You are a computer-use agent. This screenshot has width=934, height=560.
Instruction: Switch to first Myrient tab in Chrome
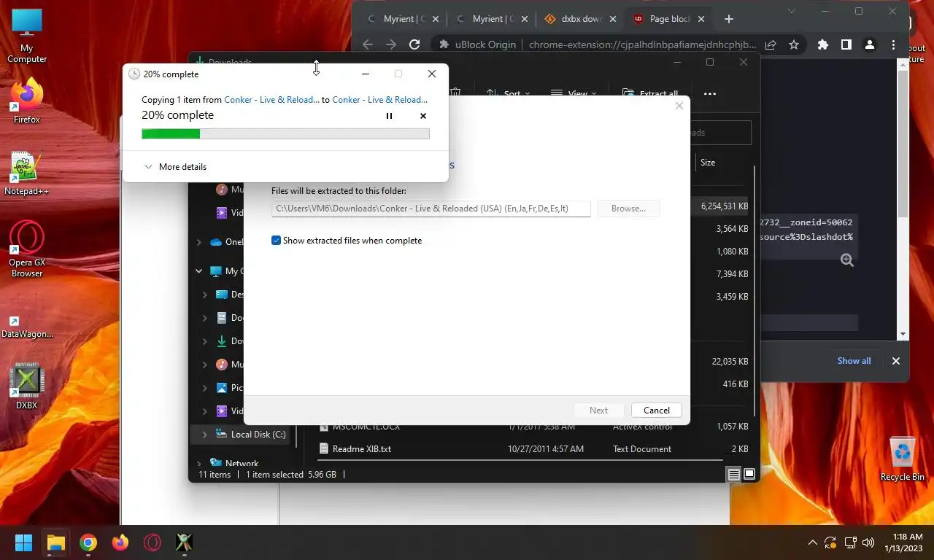(x=397, y=19)
